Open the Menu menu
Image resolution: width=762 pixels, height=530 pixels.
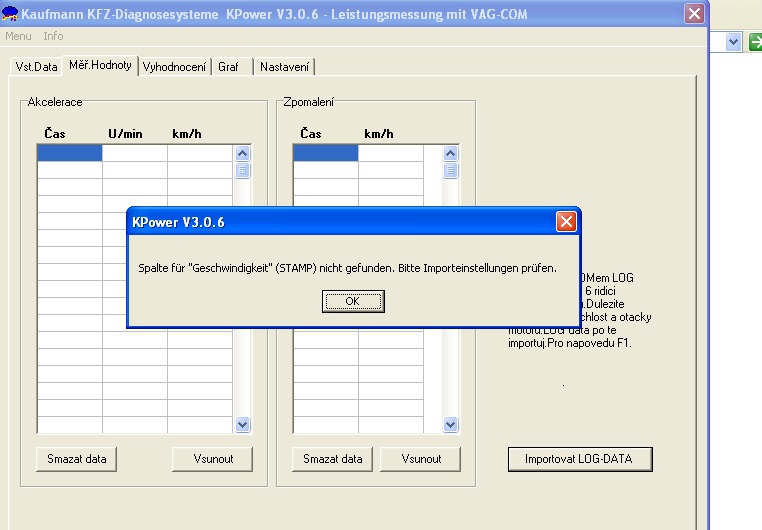pos(18,36)
